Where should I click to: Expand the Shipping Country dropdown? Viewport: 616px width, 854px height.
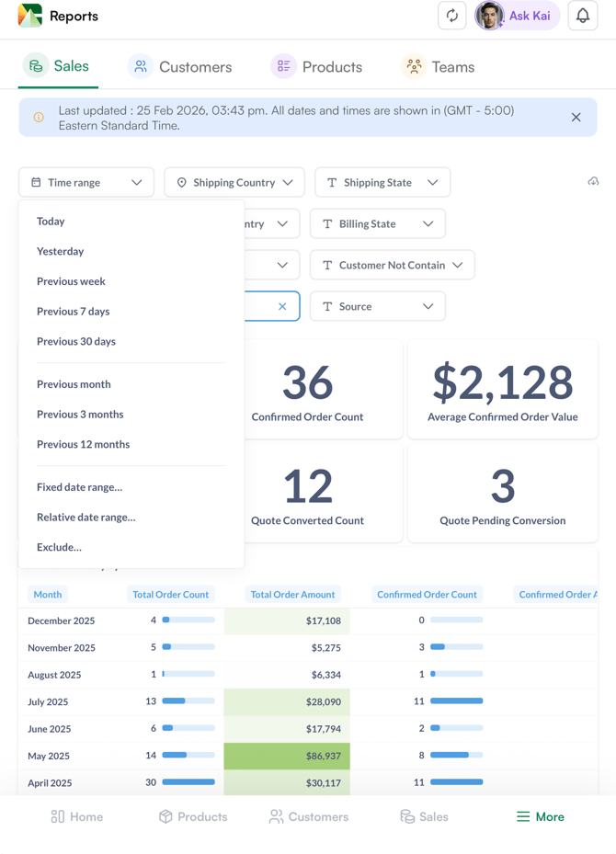pyautogui.click(x=234, y=182)
